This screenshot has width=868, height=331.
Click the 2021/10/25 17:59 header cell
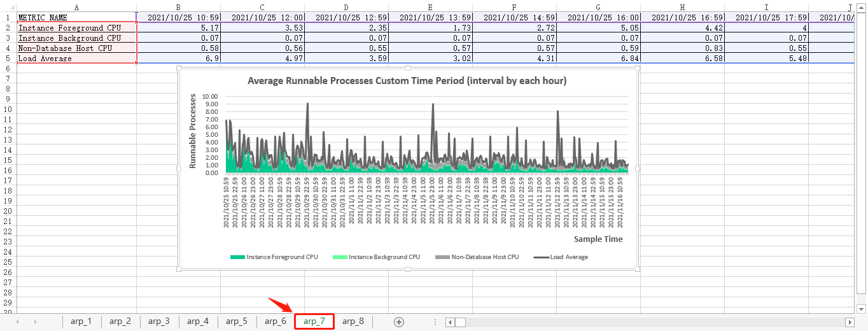point(766,18)
